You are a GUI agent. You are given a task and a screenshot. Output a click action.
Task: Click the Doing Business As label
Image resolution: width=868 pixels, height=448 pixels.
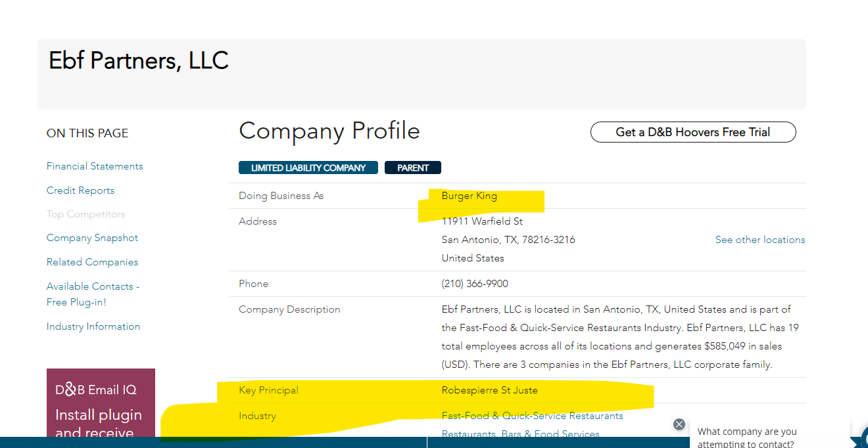click(x=281, y=196)
